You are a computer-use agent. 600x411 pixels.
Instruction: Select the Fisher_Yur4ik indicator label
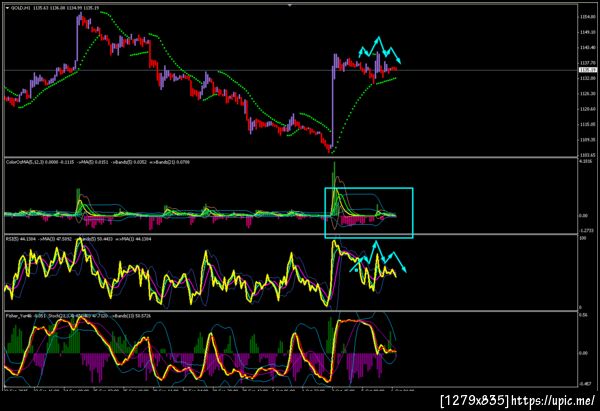coord(19,316)
